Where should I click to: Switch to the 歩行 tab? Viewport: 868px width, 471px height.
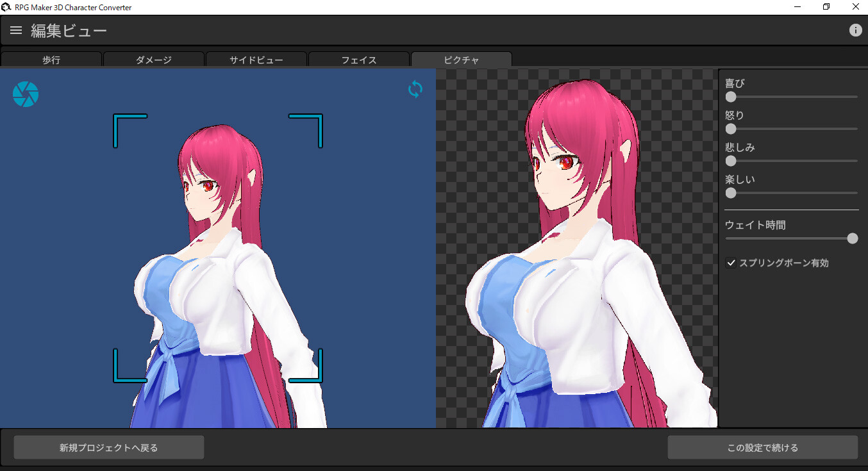51,59
